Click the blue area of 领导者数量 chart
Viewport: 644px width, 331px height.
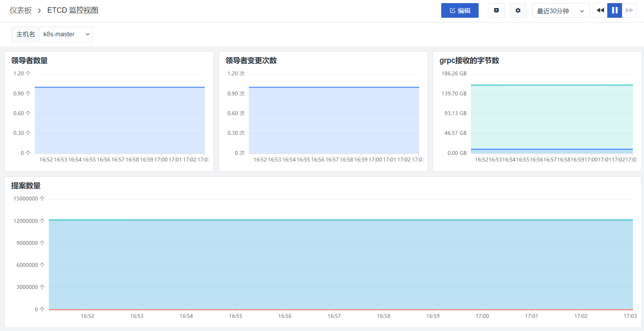(x=120, y=121)
